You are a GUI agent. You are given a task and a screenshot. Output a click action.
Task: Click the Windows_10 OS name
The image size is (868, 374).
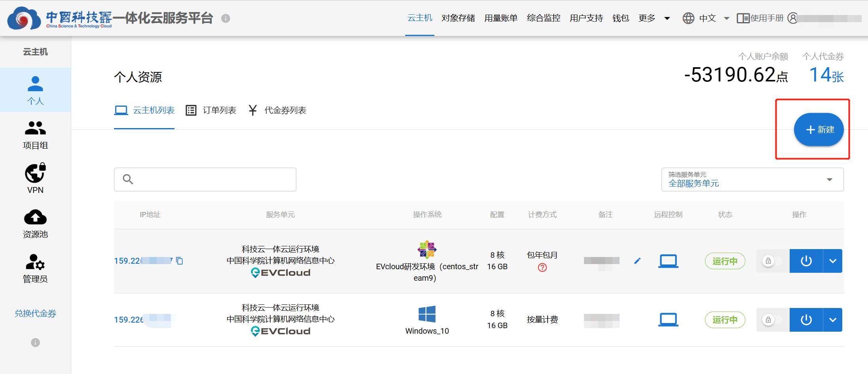427,331
